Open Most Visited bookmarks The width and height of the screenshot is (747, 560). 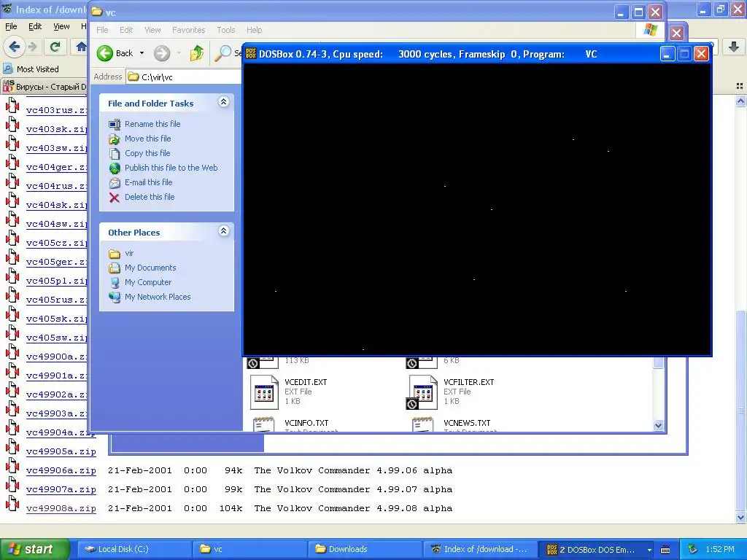click(31, 69)
